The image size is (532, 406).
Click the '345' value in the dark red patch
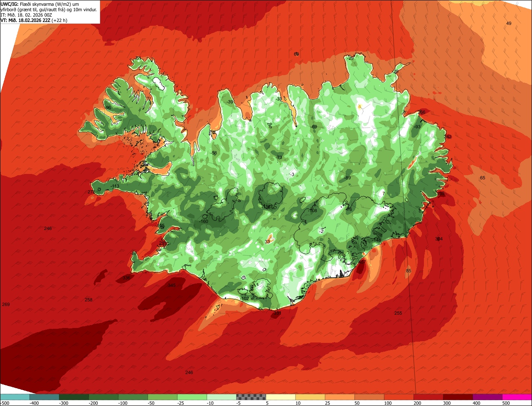coord(171,285)
